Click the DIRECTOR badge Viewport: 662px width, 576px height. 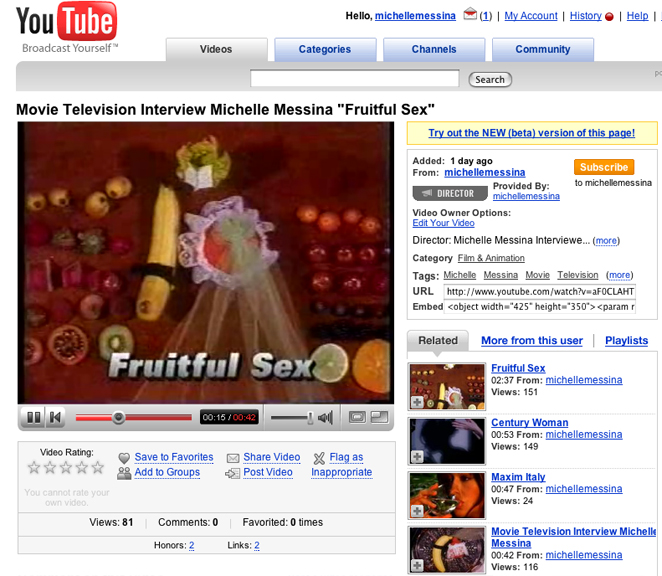pyautogui.click(x=450, y=193)
